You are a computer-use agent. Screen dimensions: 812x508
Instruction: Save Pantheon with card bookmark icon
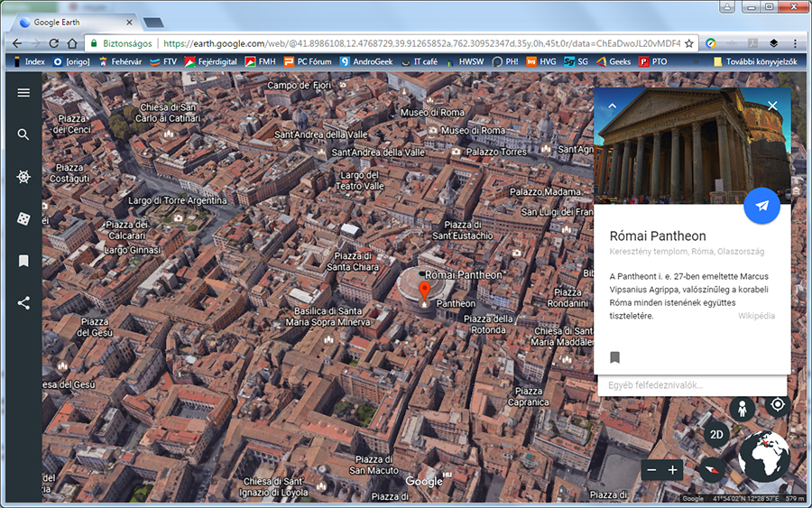point(614,357)
